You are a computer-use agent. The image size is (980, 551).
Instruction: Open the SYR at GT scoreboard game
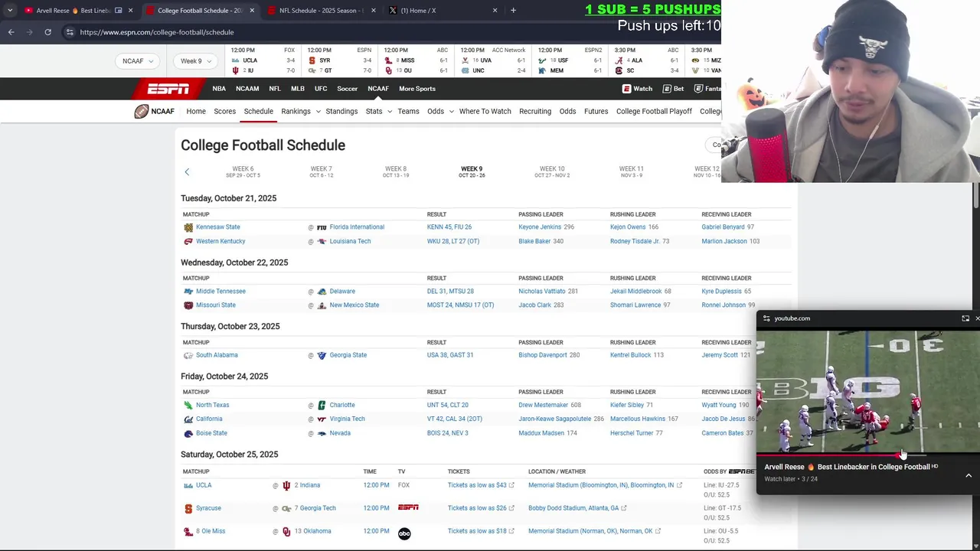(339, 60)
